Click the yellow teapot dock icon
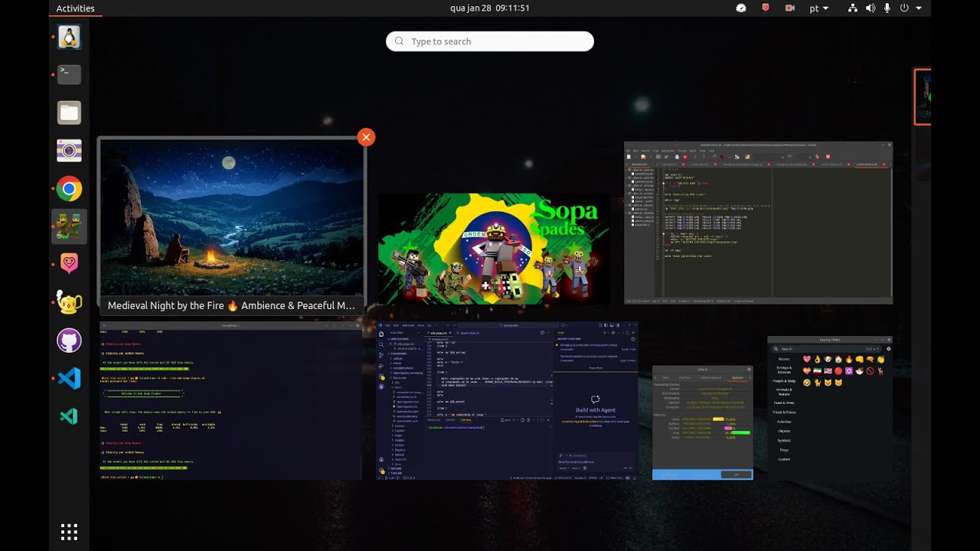The height and width of the screenshot is (551, 980). point(69,302)
